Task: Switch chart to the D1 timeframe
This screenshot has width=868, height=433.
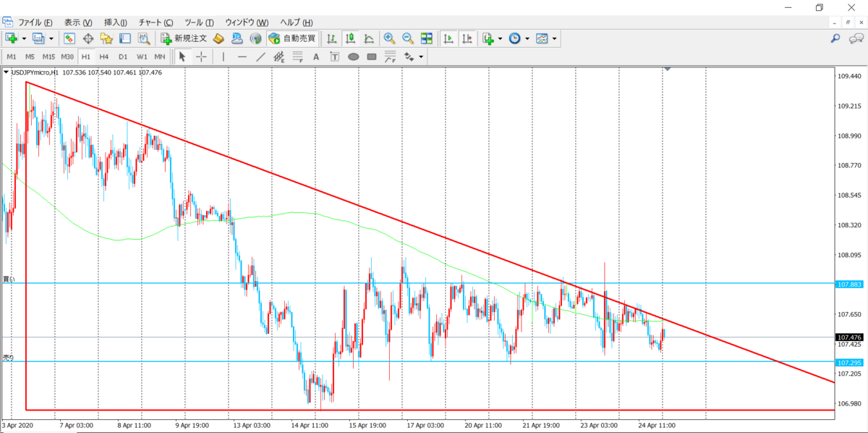Action: (x=123, y=56)
